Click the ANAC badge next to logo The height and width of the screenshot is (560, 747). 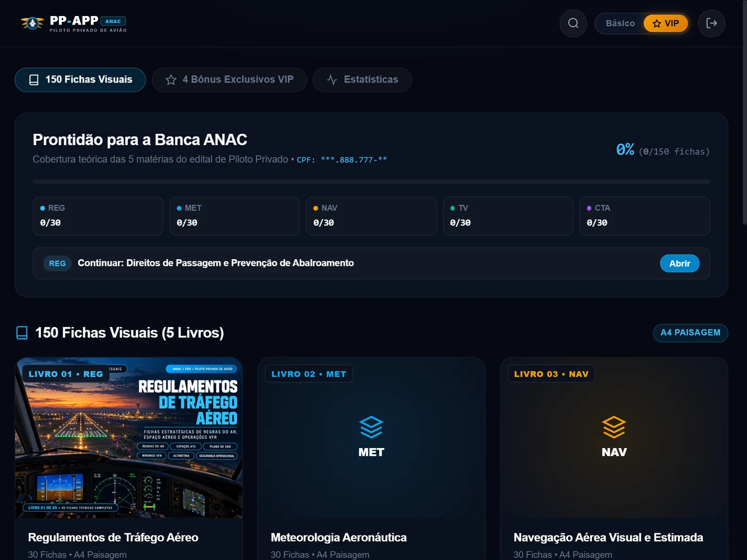point(113,21)
